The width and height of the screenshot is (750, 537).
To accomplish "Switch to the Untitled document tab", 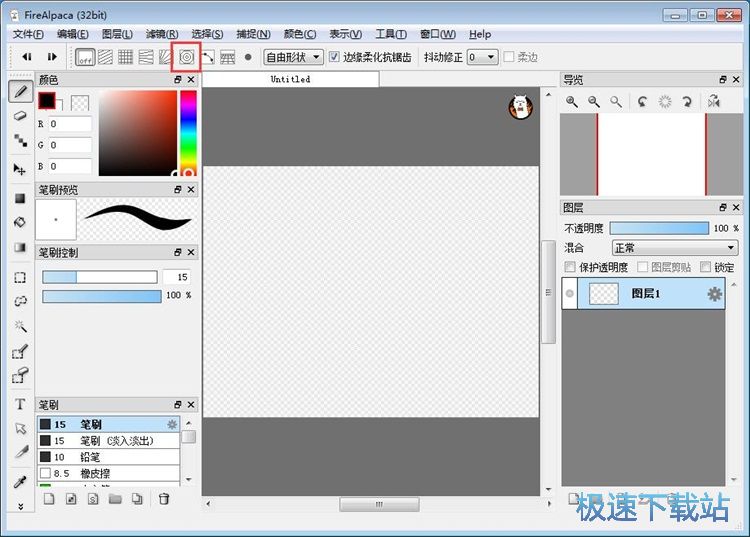I will [290, 79].
